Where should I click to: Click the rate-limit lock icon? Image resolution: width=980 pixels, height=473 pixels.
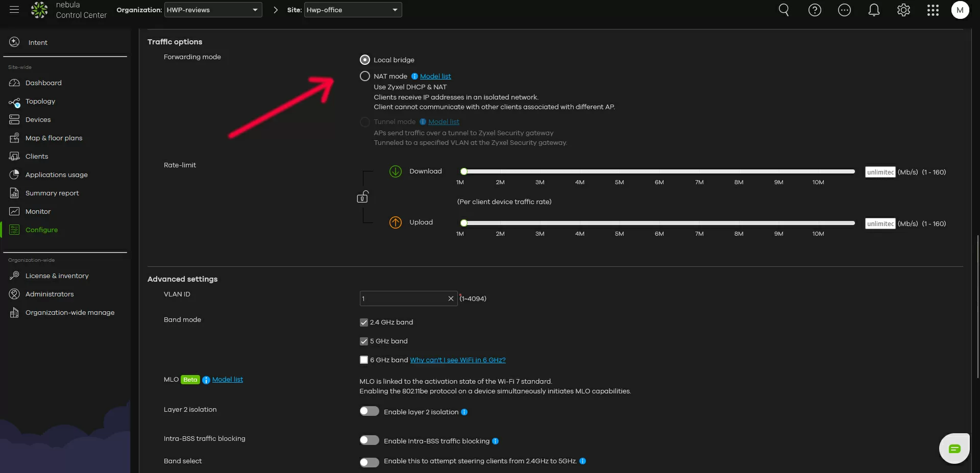coord(362,197)
